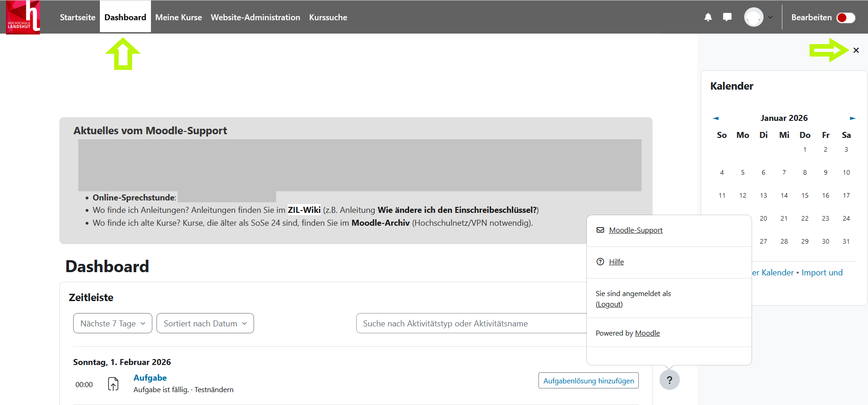868x405 pixels.
Task: Open the messages speech bubble icon
Action: tap(727, 17)
